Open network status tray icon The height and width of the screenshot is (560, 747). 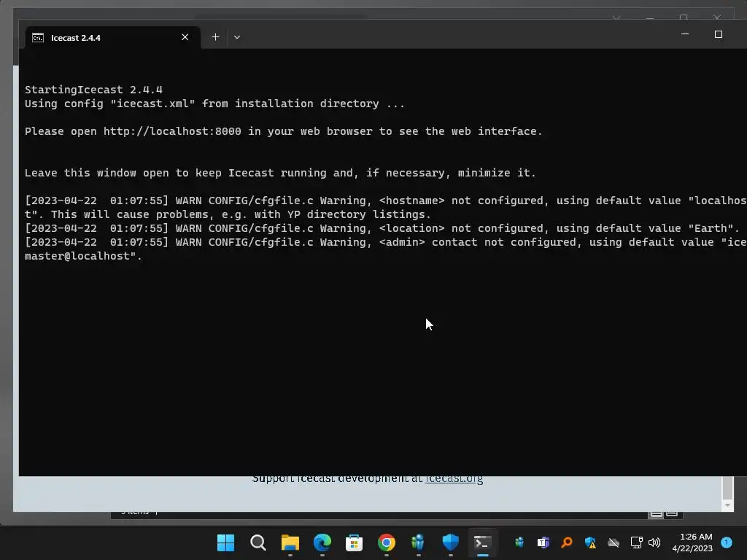(x=636, y=542)
